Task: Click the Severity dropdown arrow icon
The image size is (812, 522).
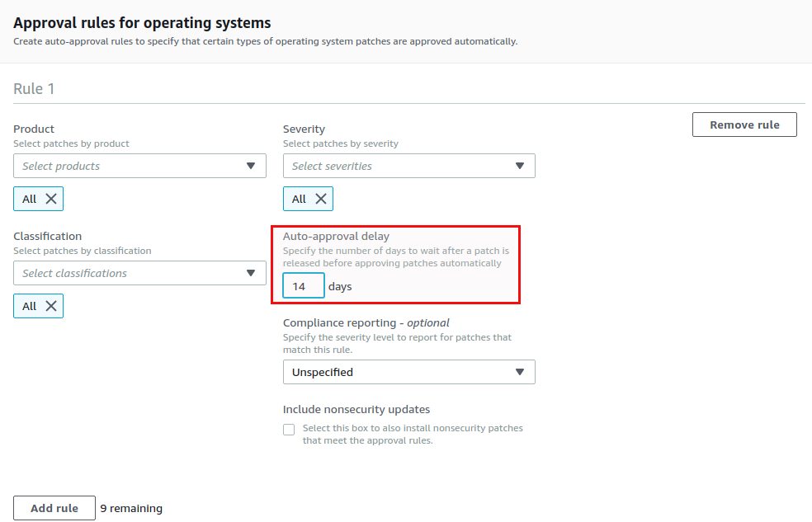Action: coord(520,166)
